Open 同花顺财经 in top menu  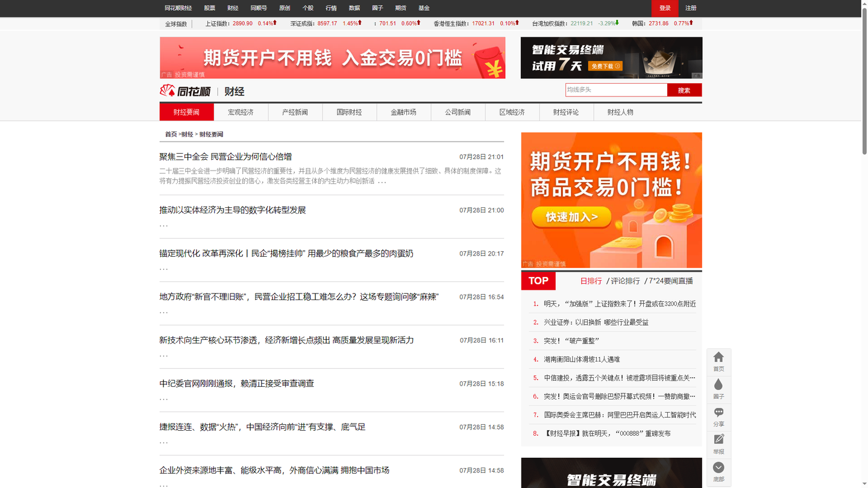coord(178,8)
